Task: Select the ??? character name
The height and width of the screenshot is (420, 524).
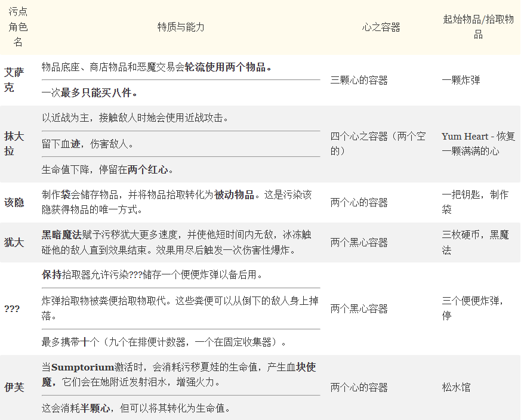Action: point(12,308)
